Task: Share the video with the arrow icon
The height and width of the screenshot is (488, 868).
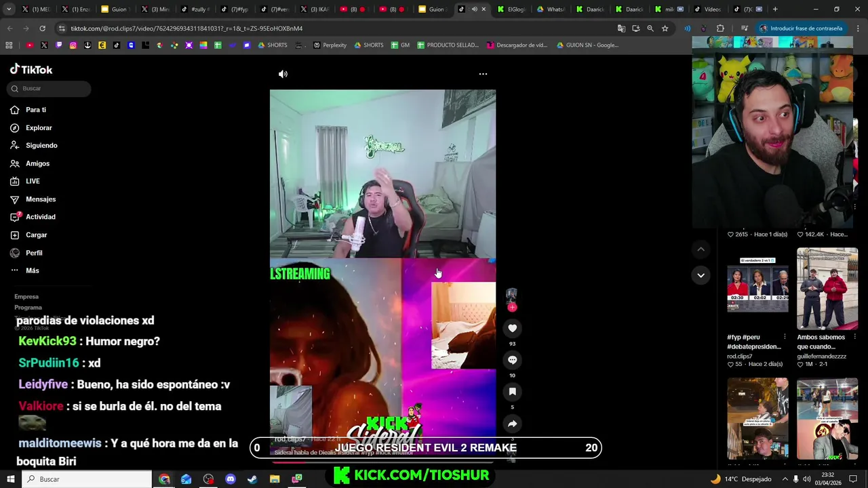Action: pos(513,424)
